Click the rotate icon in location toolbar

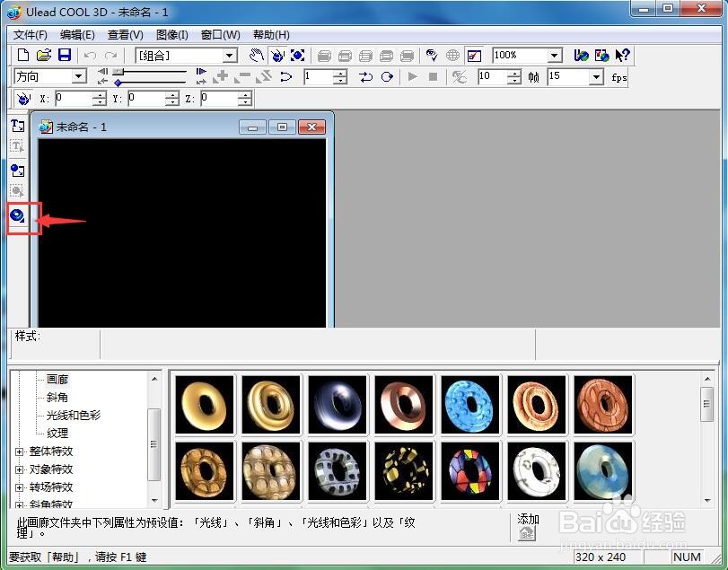pos(22,98)
